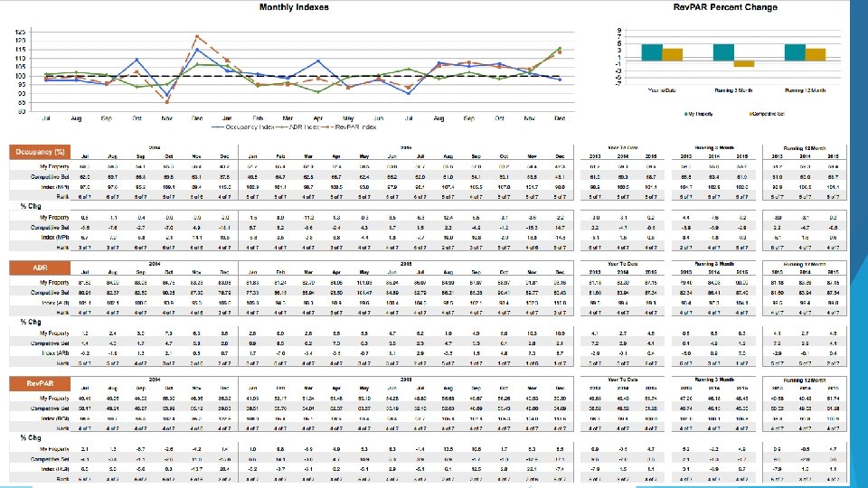Click the green ADR Index final December point
The height and width of the screenshot is (488, 868).
pos(560,48)
